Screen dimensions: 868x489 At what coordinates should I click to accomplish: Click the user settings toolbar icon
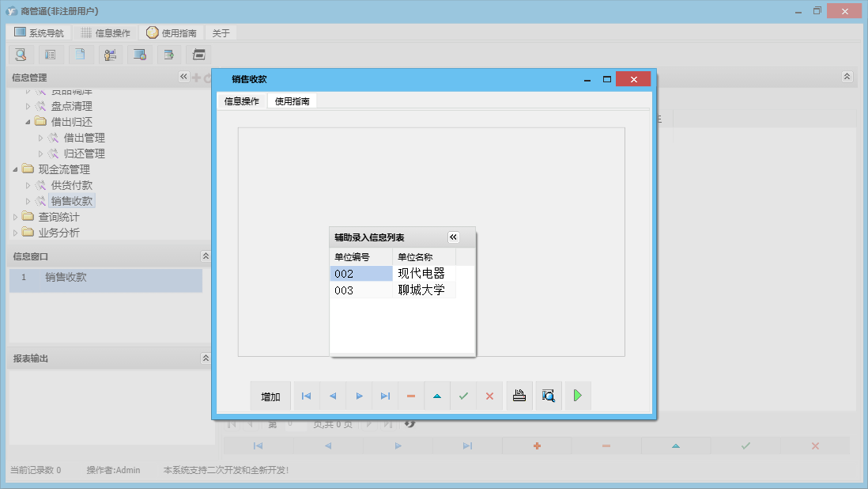(x=110, y=55)
